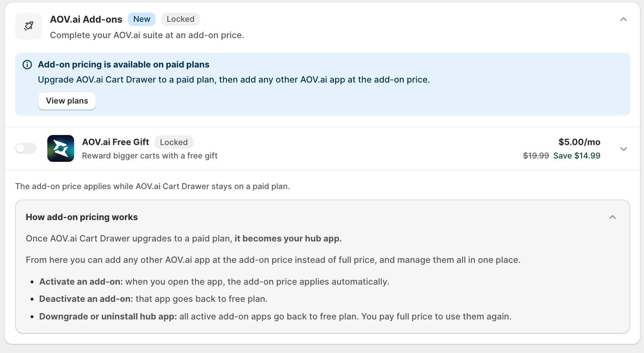Click the $5.00/mo price text
The image size is (644, 353).
[580, 142]
